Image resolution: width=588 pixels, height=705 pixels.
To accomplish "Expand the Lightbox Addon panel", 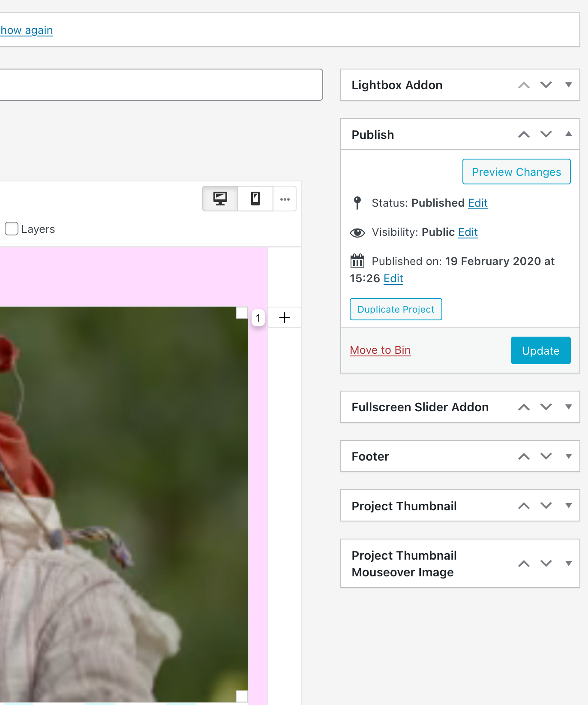I will [x=569, y=85].
